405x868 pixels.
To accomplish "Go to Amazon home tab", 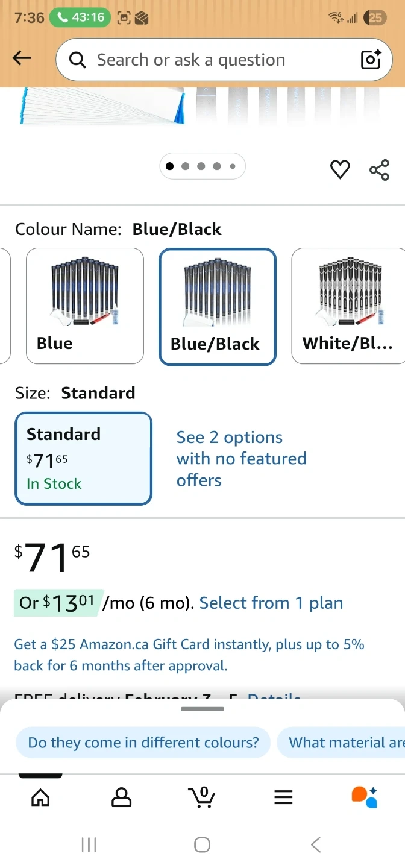I will [x=40, y=797].
